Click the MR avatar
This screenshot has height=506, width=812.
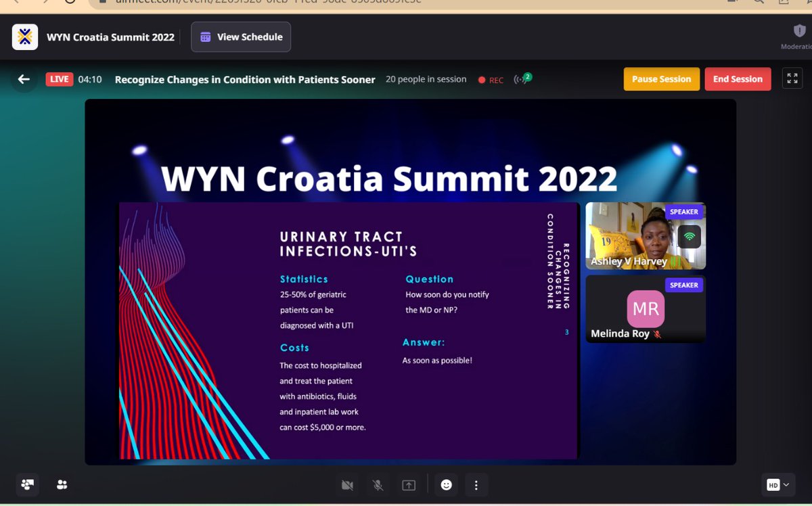click(646, 308)
